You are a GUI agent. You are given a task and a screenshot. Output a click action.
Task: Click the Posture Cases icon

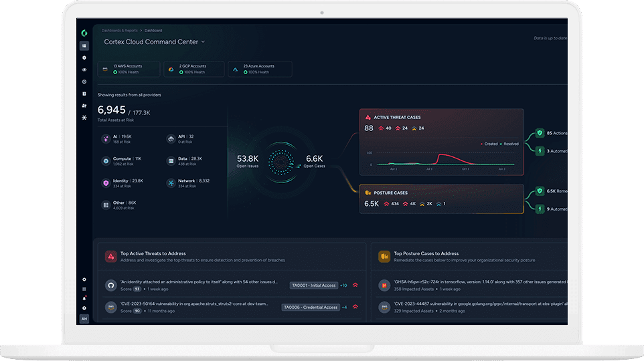click(x=368, y=193)
